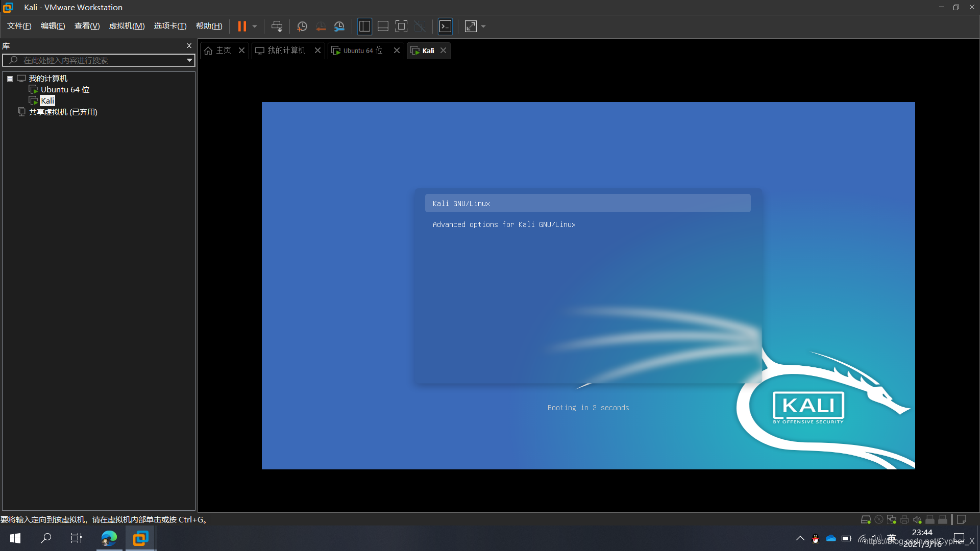Click the sound card status icon

pos(917,519)
